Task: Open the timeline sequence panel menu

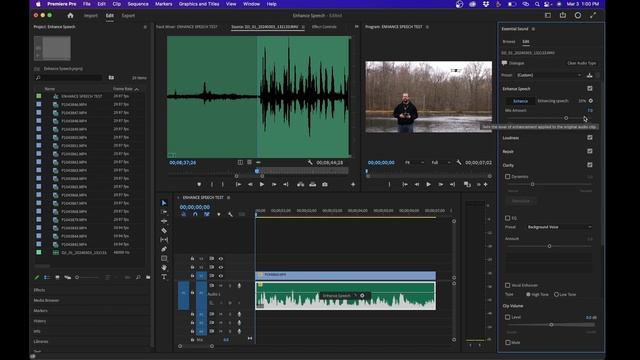Action: [x=229, y=198]
